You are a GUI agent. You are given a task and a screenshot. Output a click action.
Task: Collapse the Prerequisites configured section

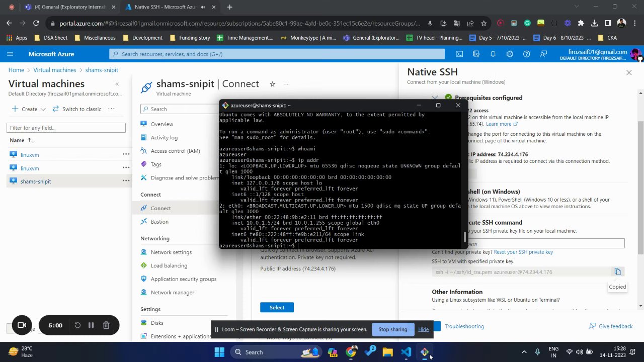pyautogui.click(x=435, y=98)
